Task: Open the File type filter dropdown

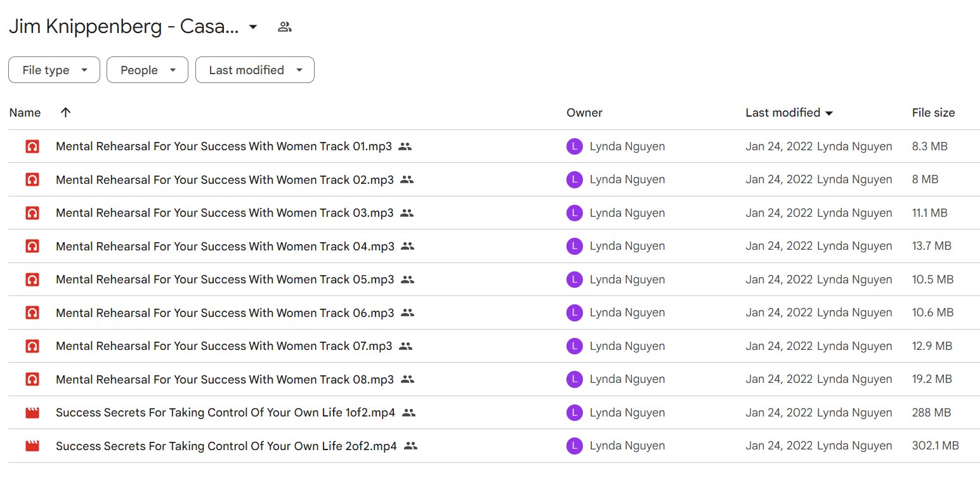Action: coord(54,70)
